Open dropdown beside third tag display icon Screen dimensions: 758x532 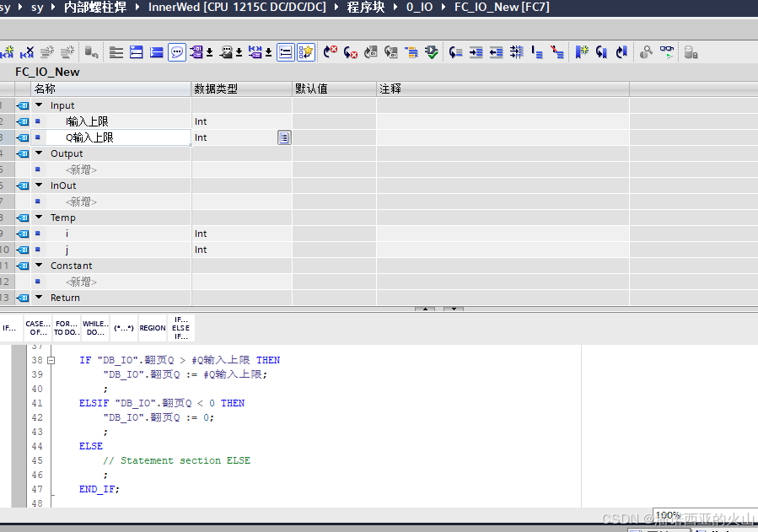click(x=268, y=52)
